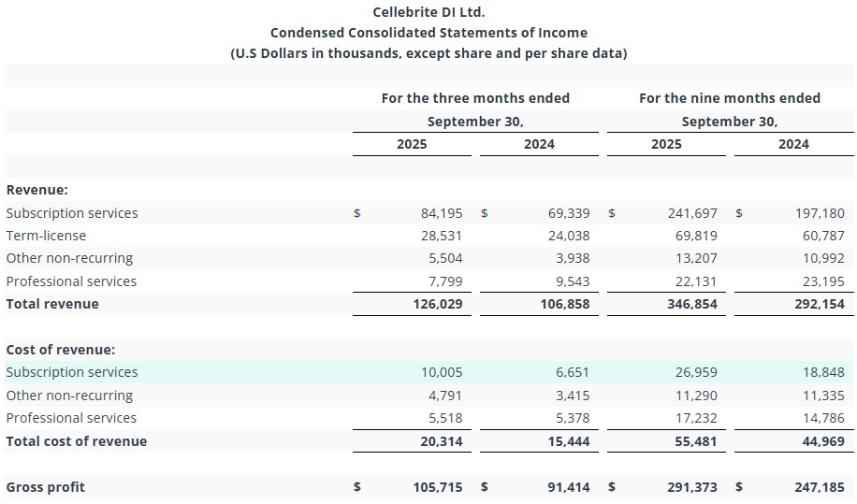
Task: Click the 126,029 total revenue figure
Action: tap(438, 304)
